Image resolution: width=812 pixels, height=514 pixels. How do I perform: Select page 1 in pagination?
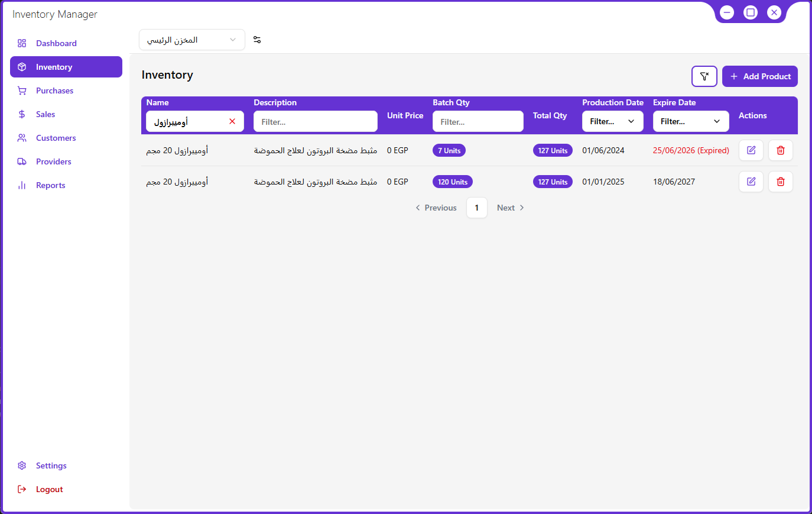tap(477, 208)
